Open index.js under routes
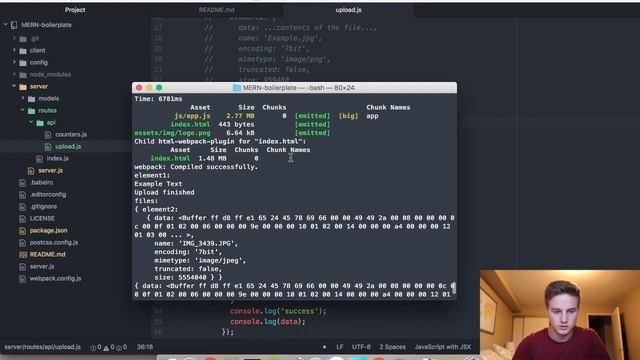The width and height of the screenshot is (640, 360). tap(58, 158)
